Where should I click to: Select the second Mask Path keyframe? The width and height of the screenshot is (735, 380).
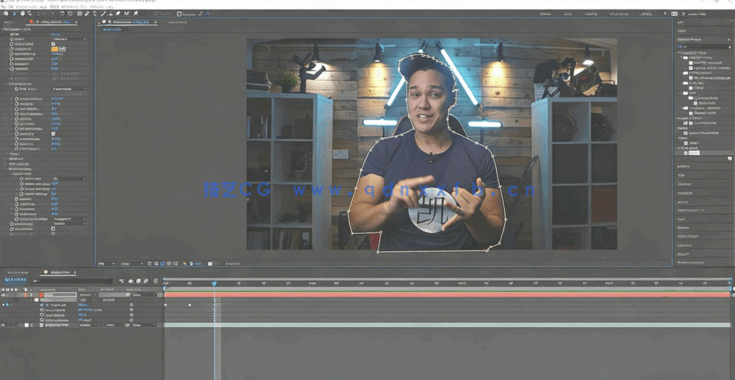[x=190, y=305]
